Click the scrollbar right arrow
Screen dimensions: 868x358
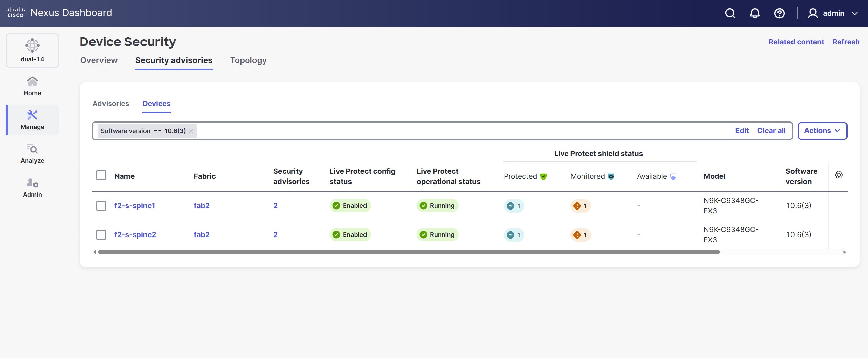point(844,252)
